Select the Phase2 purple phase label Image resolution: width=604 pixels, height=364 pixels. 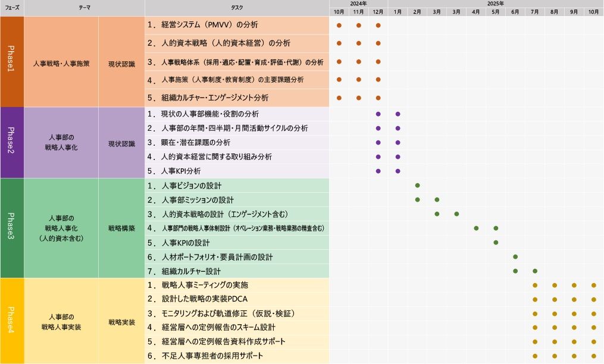11,142
